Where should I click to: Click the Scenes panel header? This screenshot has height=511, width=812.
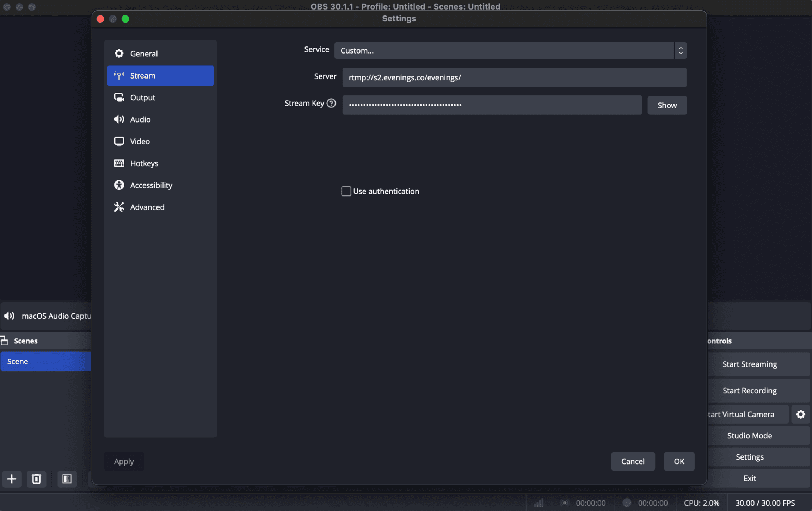(45, 341)
